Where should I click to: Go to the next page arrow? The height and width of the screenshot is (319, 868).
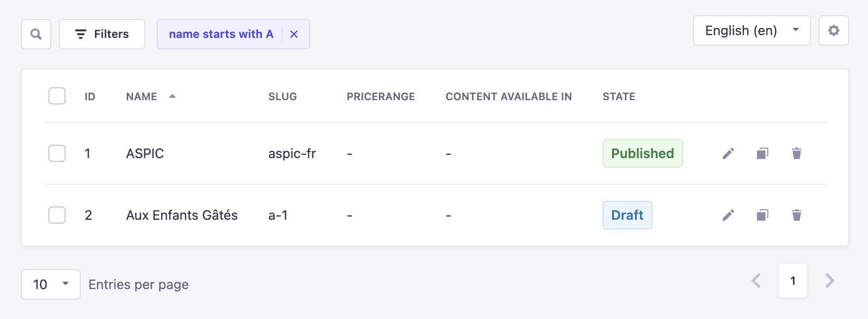(829, 281)
